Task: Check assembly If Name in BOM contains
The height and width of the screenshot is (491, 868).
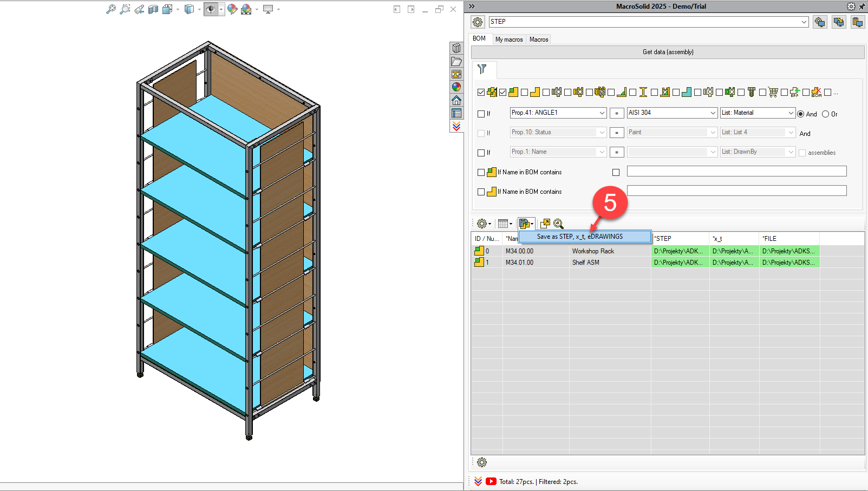Action: pyautogui.click(x=481, y=172)
